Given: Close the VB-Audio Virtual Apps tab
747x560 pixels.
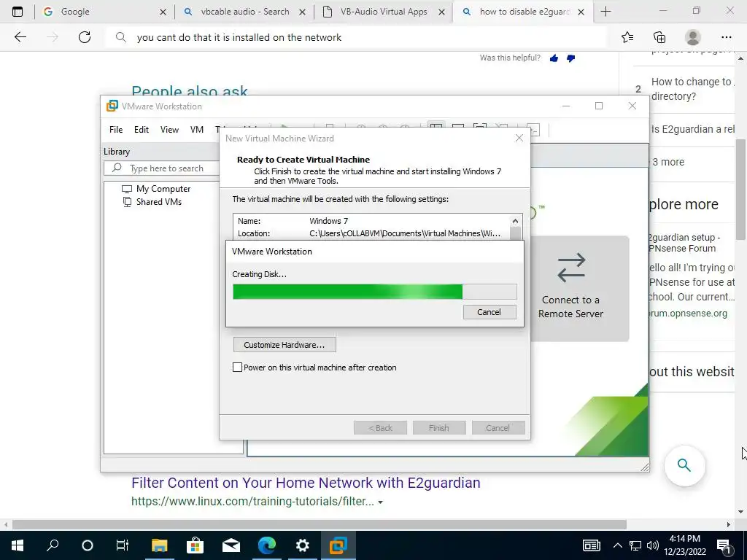Looking at the screenshot, I should coord(441,12).
